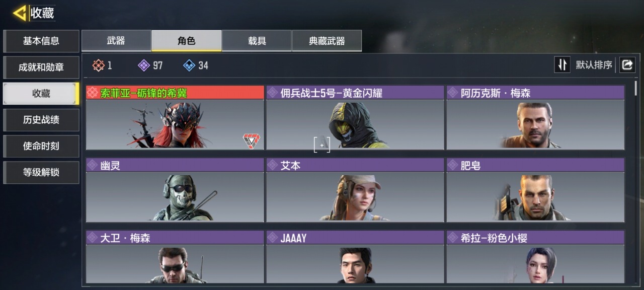The height and width of the screenshot is (290, 644).
Task: Select the 艾本 character thumbnail
Action: [355, 197]
